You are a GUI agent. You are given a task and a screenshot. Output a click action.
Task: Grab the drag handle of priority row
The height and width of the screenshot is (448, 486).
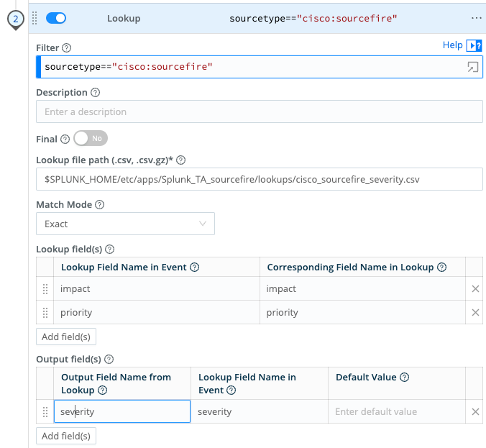pos(45,313)
